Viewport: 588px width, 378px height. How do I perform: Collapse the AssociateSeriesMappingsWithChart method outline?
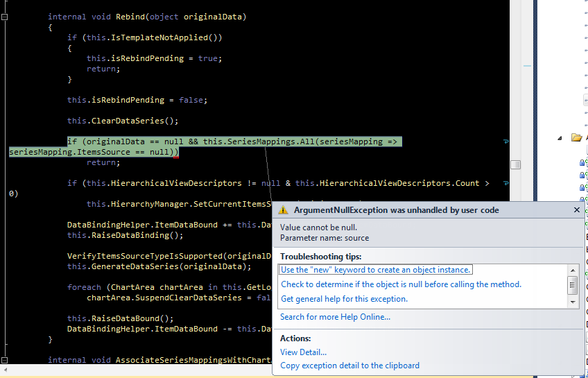(5, 360)
